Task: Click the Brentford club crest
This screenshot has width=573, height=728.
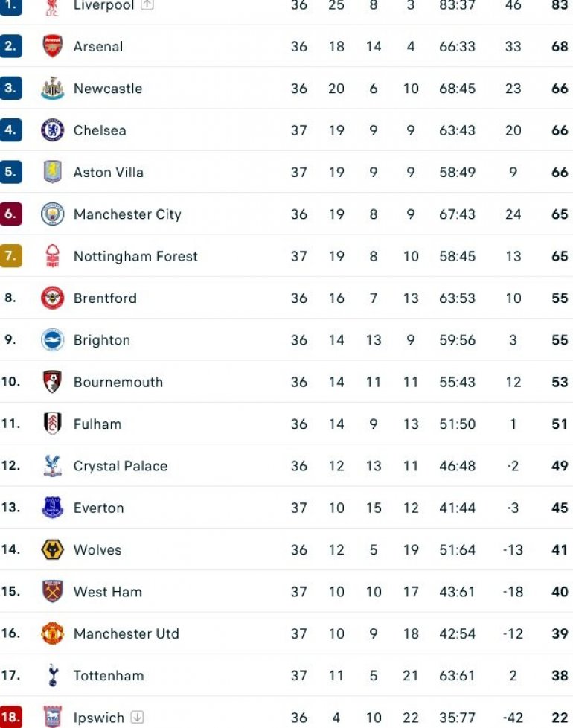Action: (52, 298)
